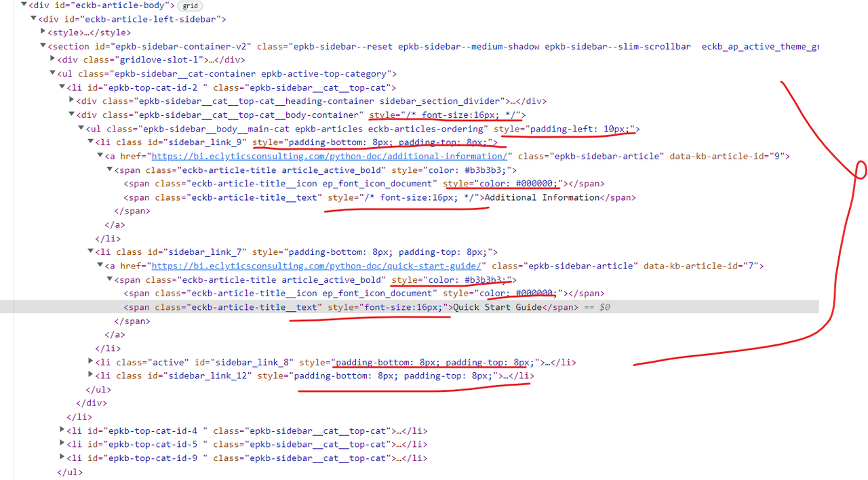Click the == $0 marker on selected row
Viewport: 868px width, 480px height.
pos(597,307)
